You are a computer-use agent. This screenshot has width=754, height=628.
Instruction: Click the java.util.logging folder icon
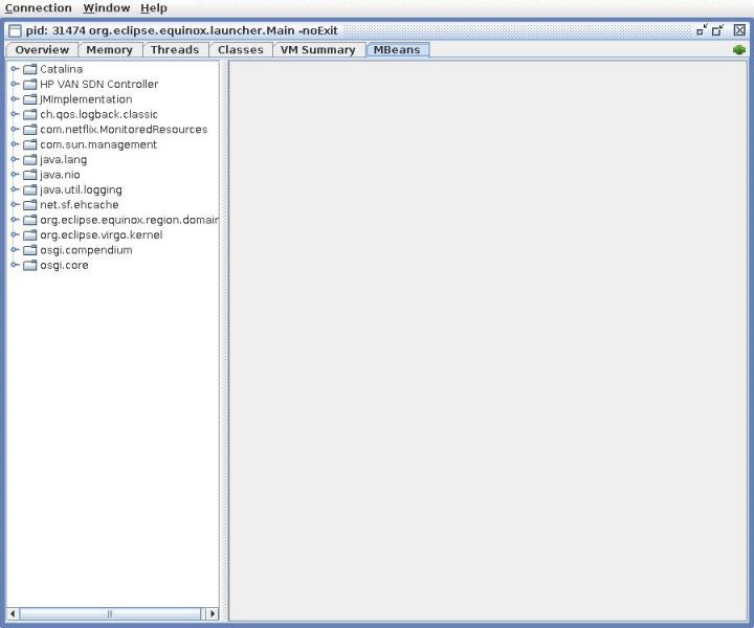(x=30, y=190)
